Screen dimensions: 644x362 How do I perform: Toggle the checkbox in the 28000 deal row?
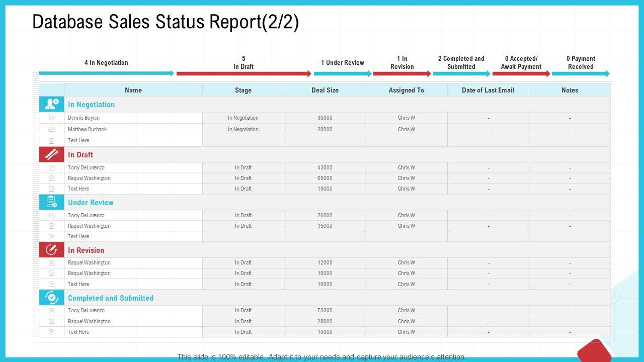point(52,321)
